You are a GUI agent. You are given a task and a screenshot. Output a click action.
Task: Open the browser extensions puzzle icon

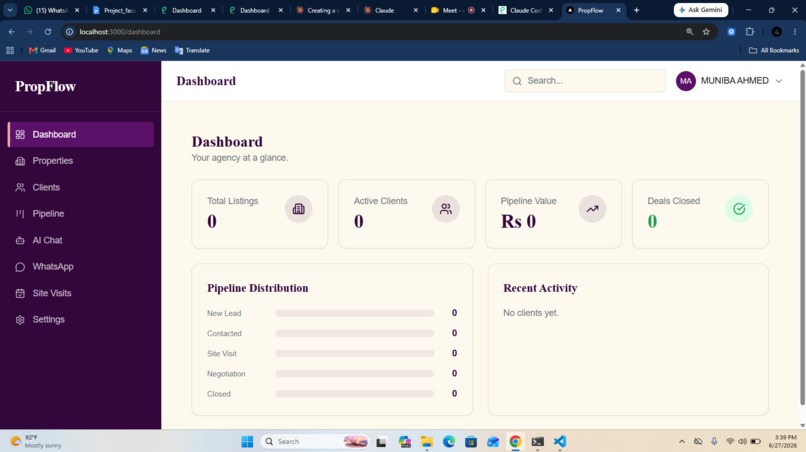[x=750, y=31]
